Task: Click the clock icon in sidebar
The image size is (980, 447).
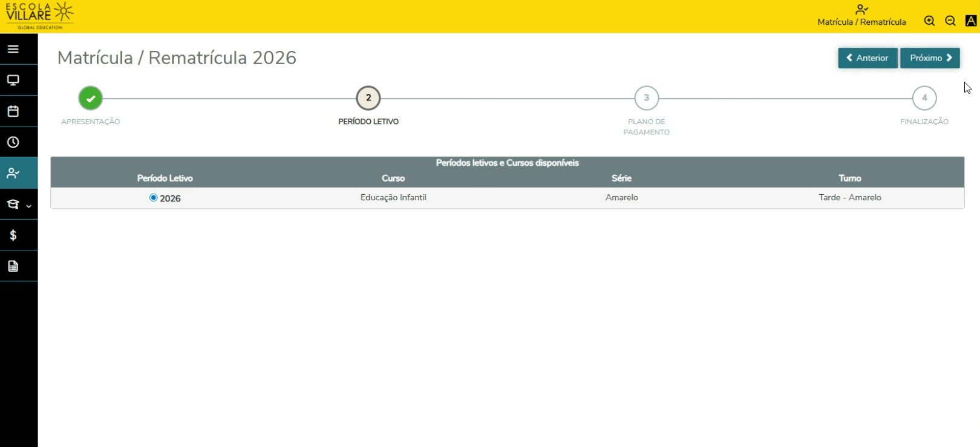Action: click(x=13, y=142)
